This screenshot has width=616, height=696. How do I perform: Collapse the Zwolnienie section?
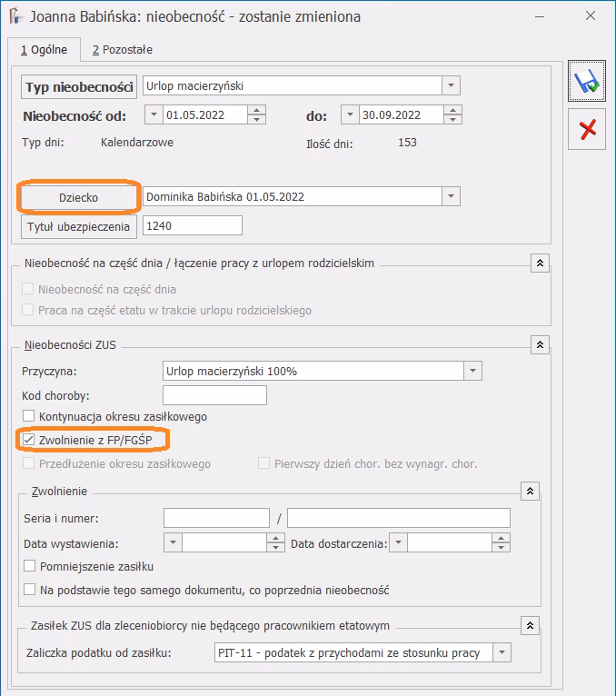(530, 490)
